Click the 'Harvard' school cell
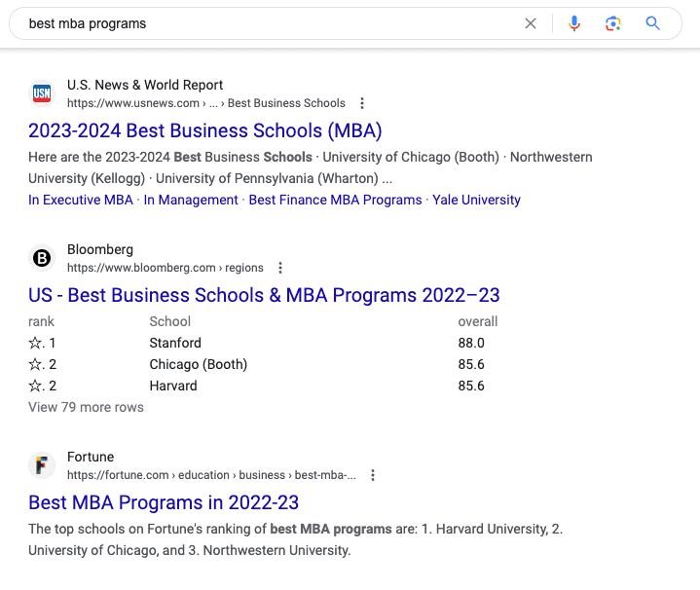The height and width of the screenshot is (590, 700). [x=173, y=386]
